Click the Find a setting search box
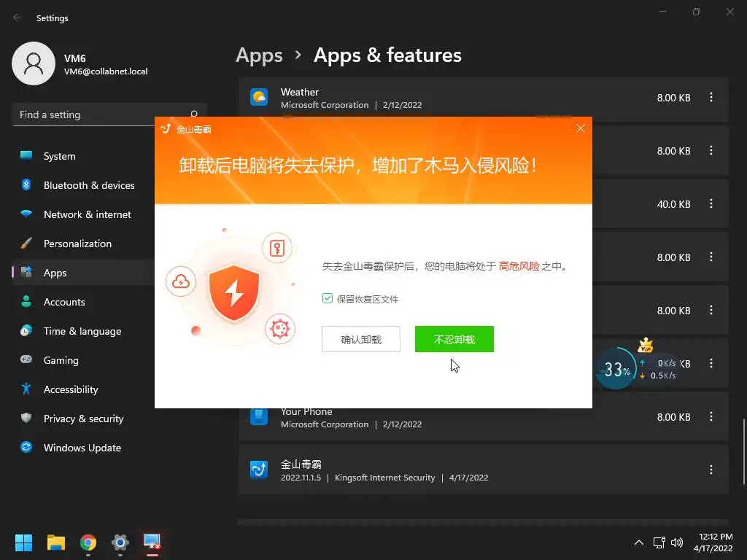Viewport: 747px width, 560px height. click(109, 114)
